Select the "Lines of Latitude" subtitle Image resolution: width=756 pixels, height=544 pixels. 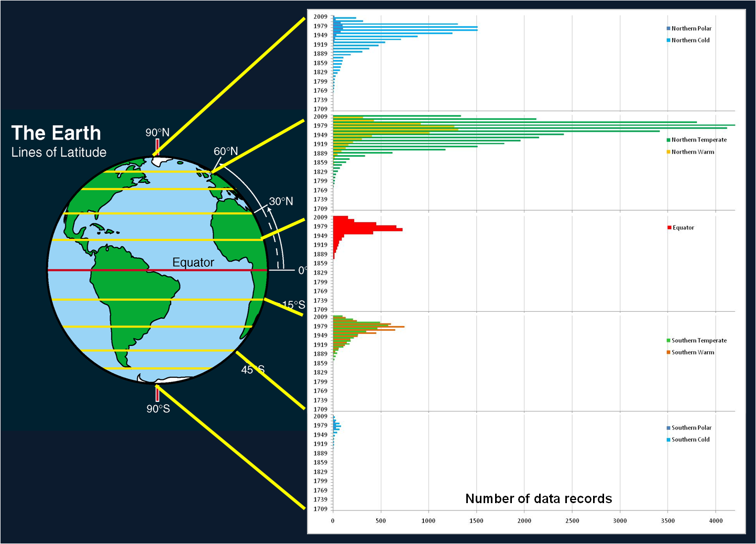coord(59,153)
